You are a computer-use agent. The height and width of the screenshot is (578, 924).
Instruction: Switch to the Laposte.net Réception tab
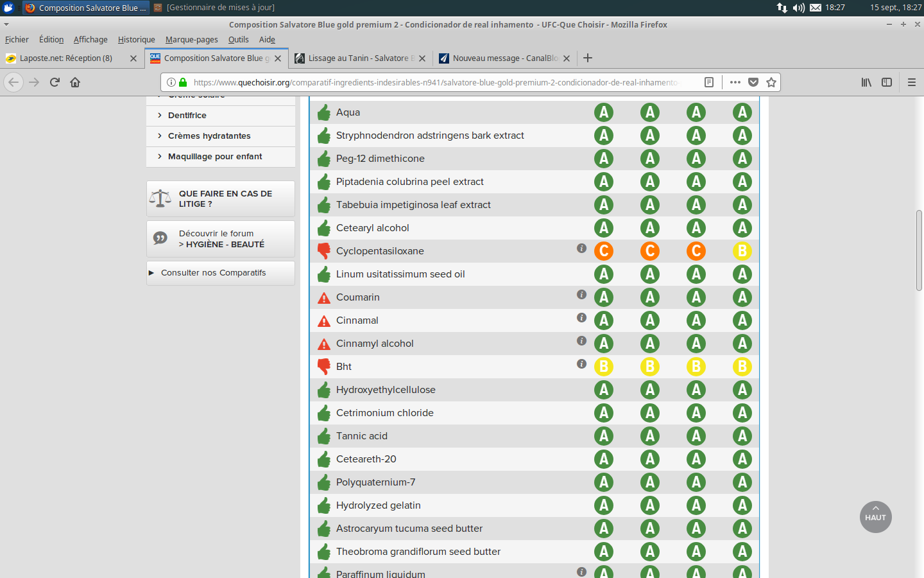[66, 58]
